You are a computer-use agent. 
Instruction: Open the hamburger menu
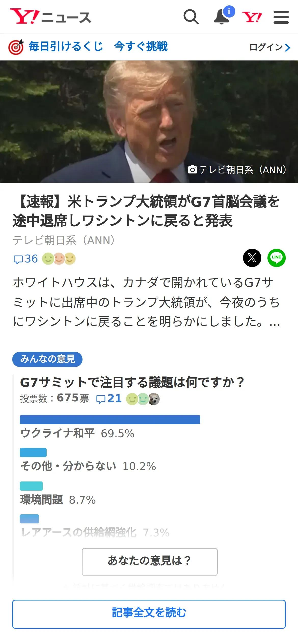click(281, 17)
